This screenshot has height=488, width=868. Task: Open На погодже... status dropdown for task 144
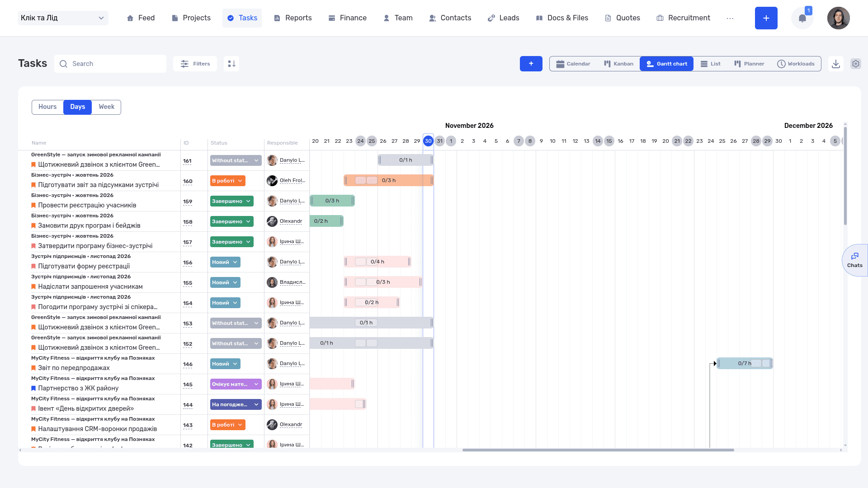pos(236,404)
